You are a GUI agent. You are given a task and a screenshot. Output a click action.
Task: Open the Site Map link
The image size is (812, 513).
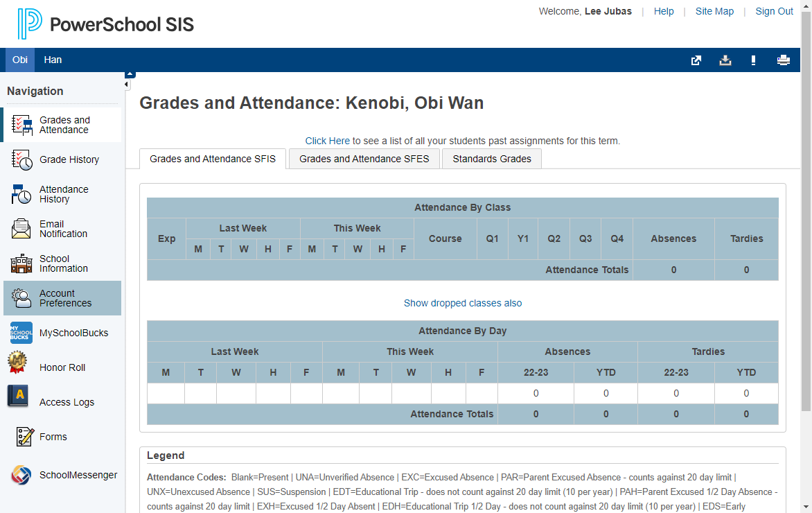714,11
